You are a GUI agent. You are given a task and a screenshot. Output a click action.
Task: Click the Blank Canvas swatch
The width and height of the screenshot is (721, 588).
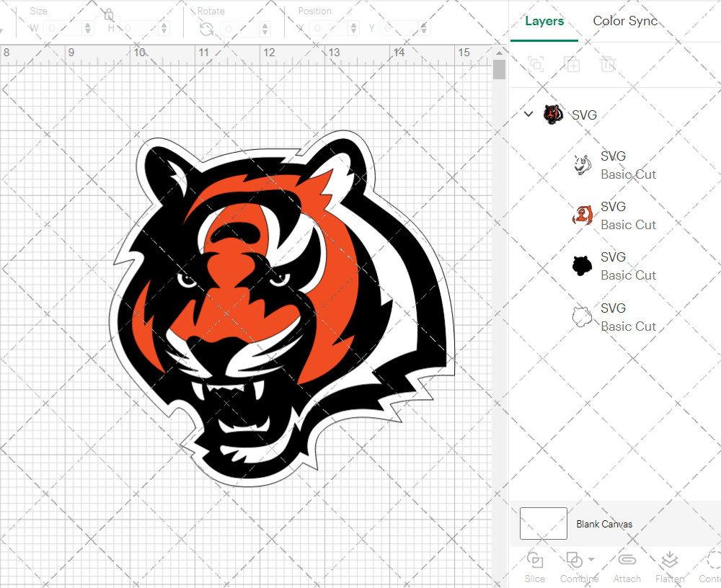544,524
